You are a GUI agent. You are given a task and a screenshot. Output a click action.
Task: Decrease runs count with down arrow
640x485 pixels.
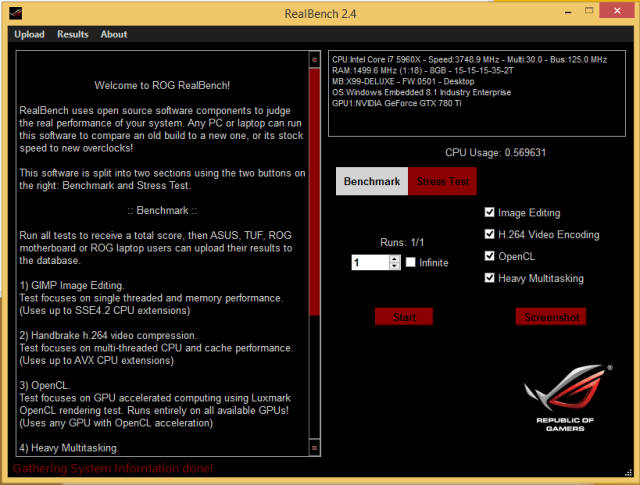point(394,266)
